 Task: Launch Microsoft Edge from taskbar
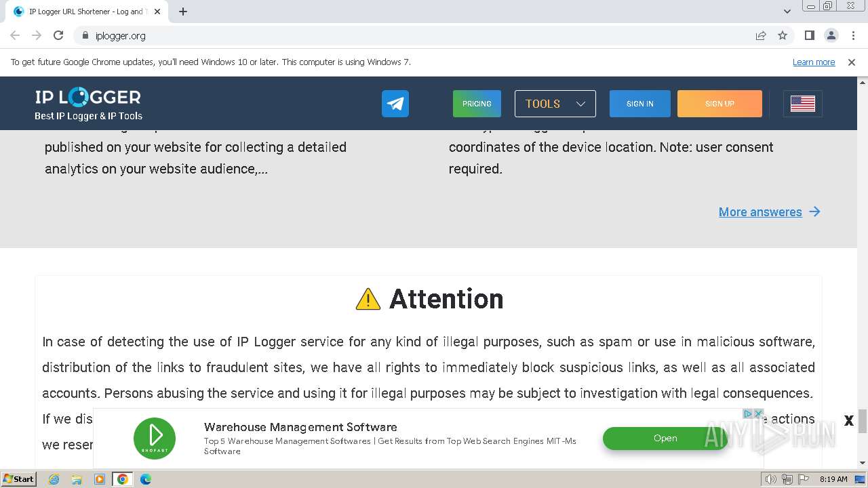tap(146, 479)
